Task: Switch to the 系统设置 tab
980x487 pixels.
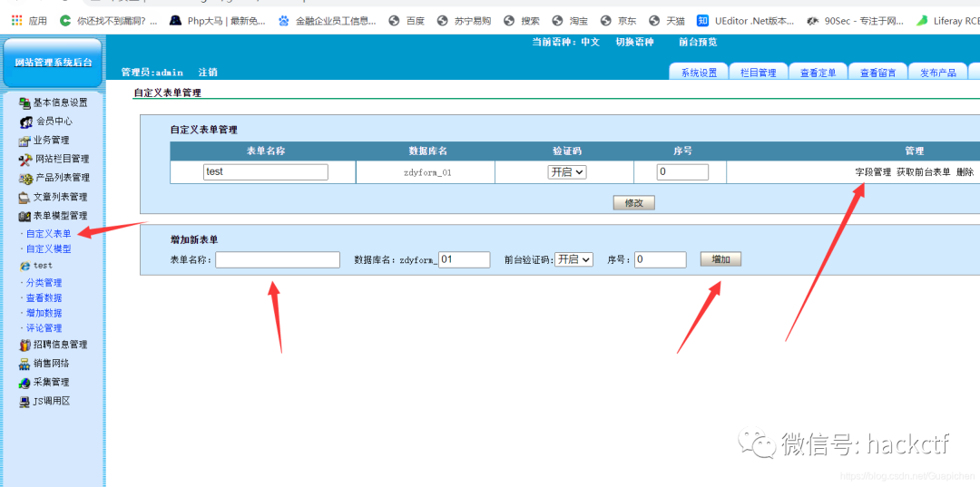Action: coord(699,73)
